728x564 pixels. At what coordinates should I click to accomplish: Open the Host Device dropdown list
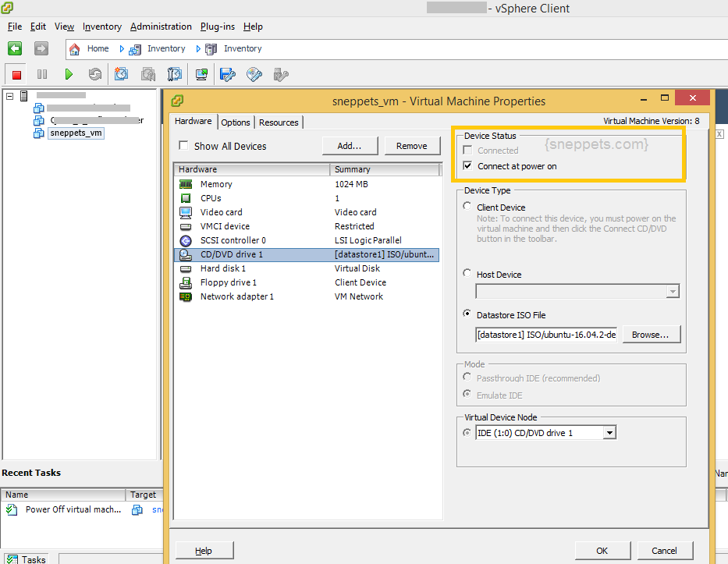click(x=673, y=292)
